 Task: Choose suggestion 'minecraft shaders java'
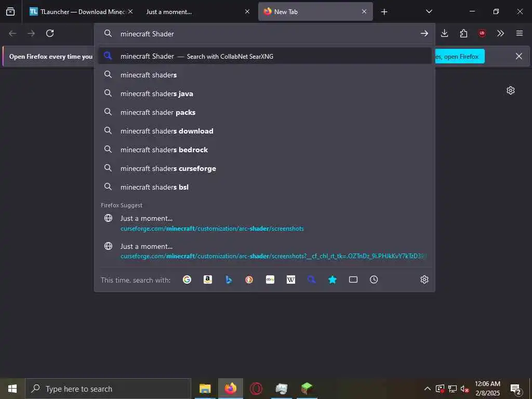pos(264,94)
